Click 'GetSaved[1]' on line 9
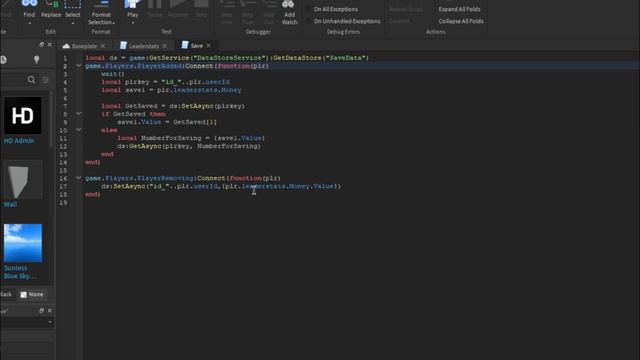 pyautogui.click(x=195, y=122)
